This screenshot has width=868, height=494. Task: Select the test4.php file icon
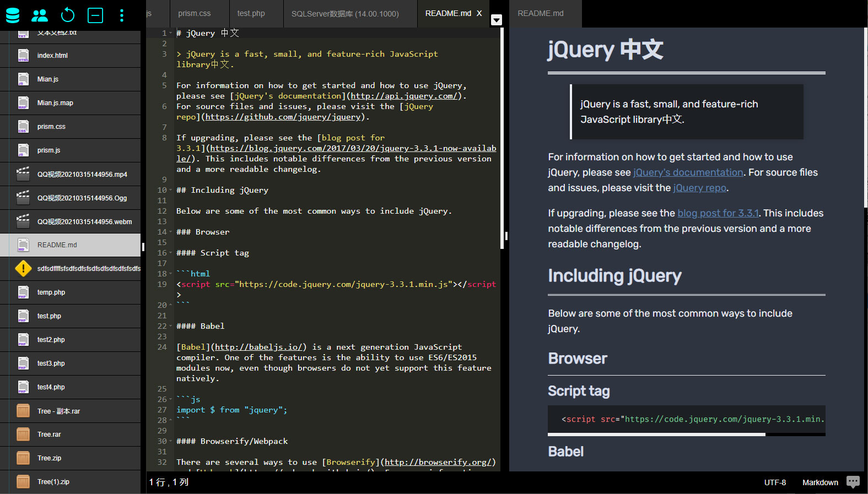23,387
